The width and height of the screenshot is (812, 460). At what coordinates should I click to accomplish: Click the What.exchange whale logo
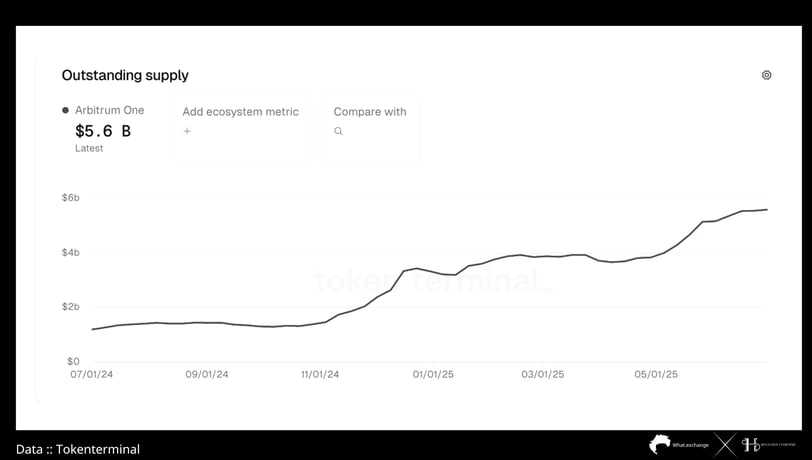(x=660, y=444)
